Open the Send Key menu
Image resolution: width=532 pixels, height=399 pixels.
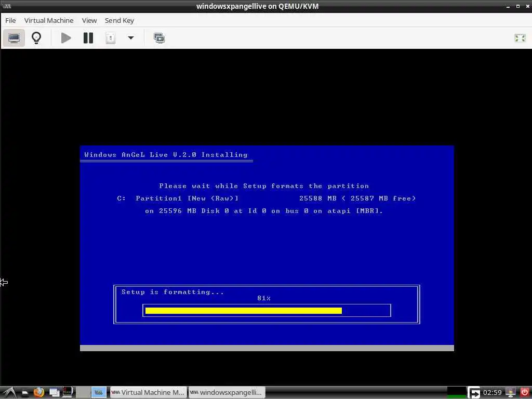point(119,20)
